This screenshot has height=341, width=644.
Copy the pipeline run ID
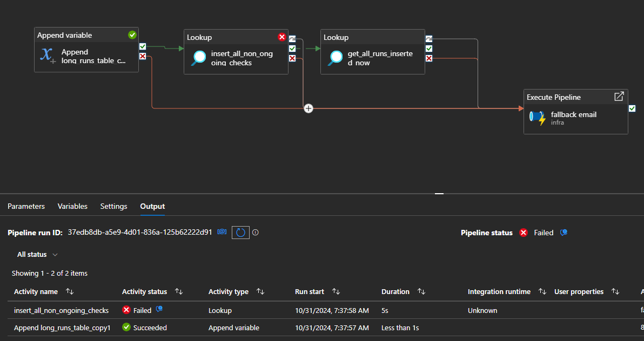click(x=222, y=232)
